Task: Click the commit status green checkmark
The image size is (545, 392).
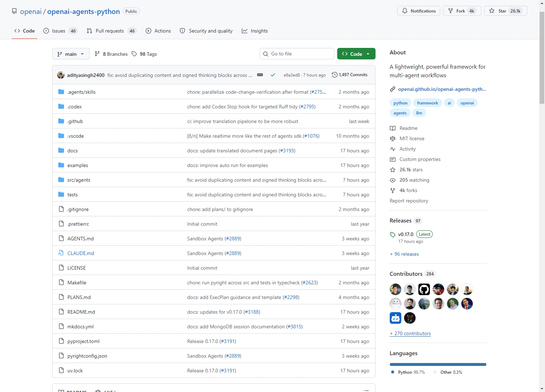Action: 273,75
